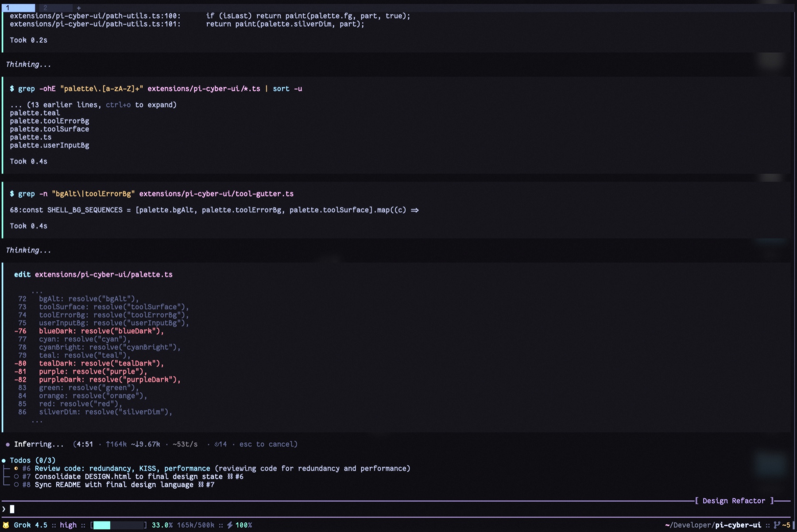Select todo 'Review code: redundancy, KISS, performance'
797x532 pixels.
123,468
